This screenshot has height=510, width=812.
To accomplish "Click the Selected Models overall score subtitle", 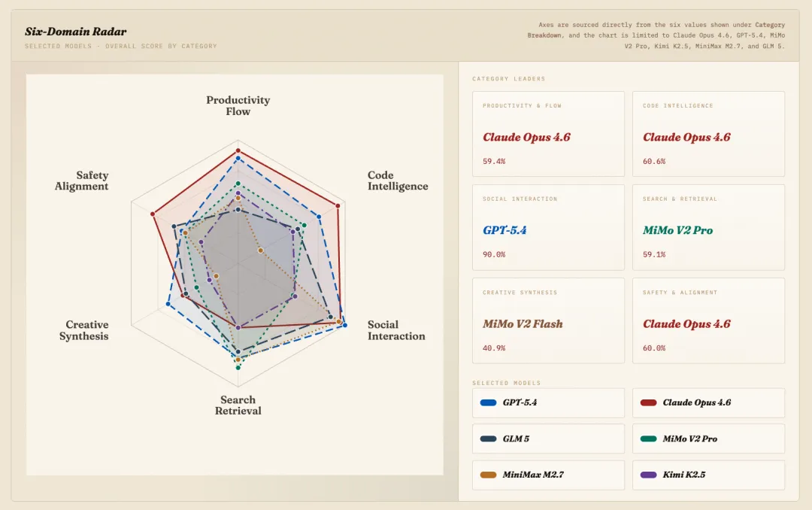I will click(120, 46).
